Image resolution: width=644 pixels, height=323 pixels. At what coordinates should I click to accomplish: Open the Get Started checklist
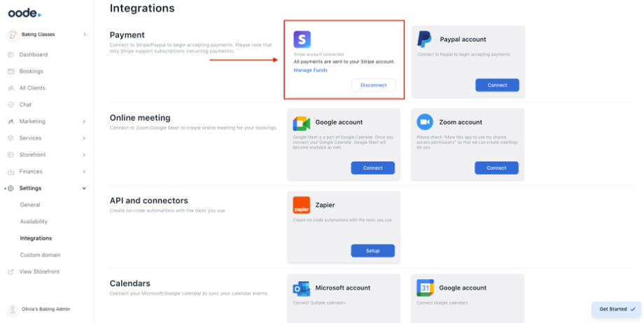coord(617,308)
